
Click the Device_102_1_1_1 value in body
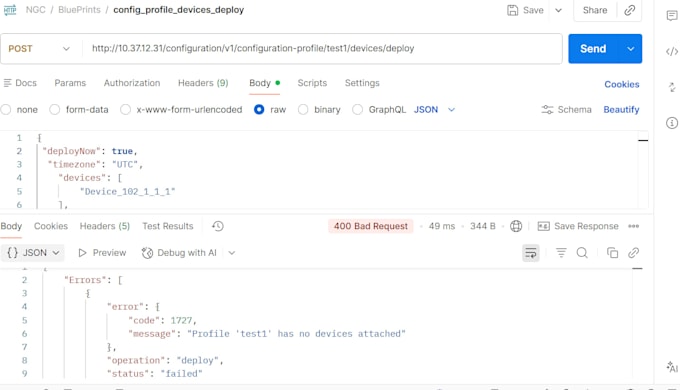128,191
